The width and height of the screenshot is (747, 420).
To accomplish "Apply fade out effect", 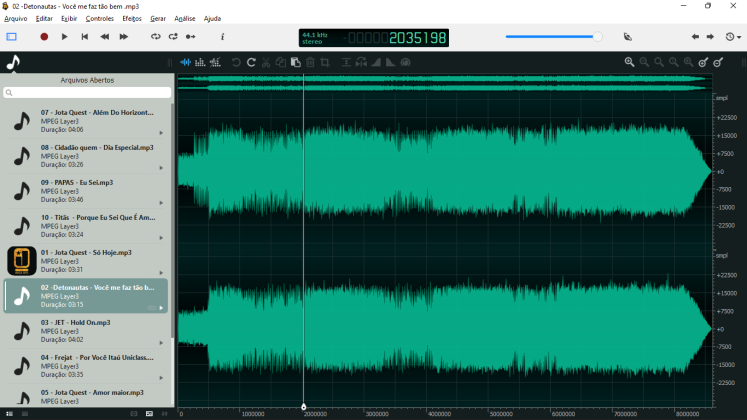I will click(x=390, y=62).
